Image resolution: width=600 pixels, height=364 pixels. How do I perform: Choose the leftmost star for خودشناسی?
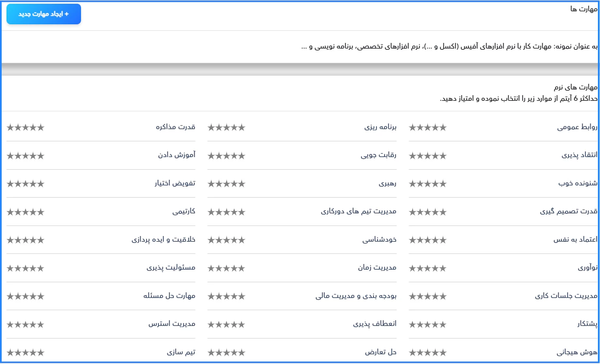[211, 240]
